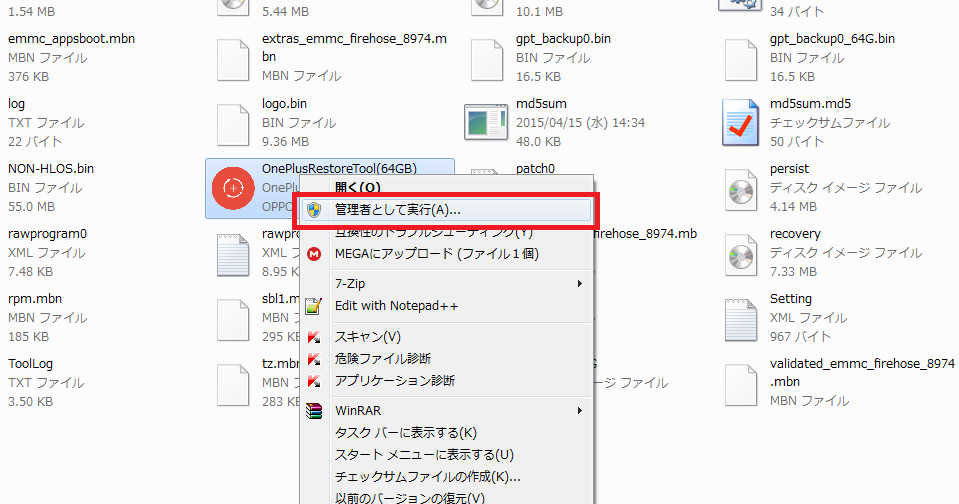Screen dimensions: 959x504
Task: Select the log TXT file name
Action: click(x=17, y=104)
